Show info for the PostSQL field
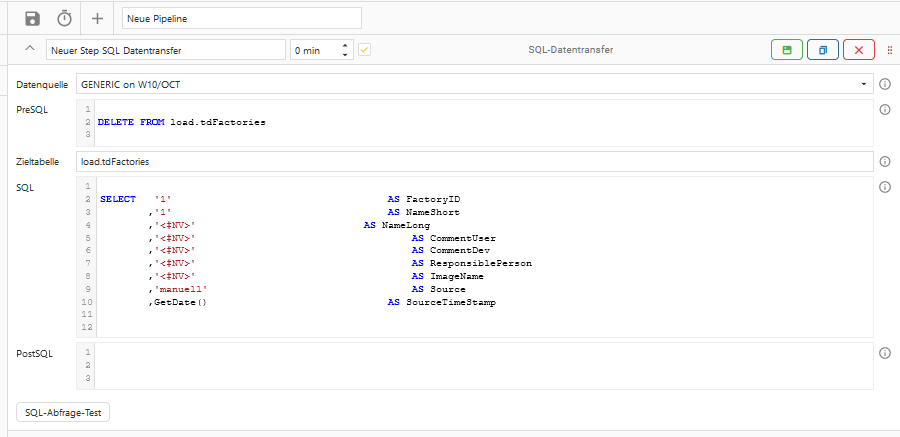 (885, 353)
